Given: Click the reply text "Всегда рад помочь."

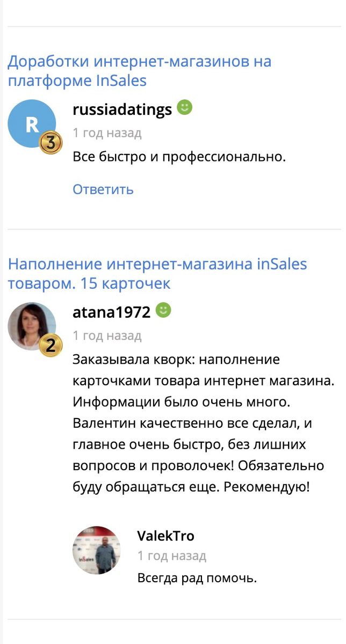Looking at the screenshot, I should [197, 578].
